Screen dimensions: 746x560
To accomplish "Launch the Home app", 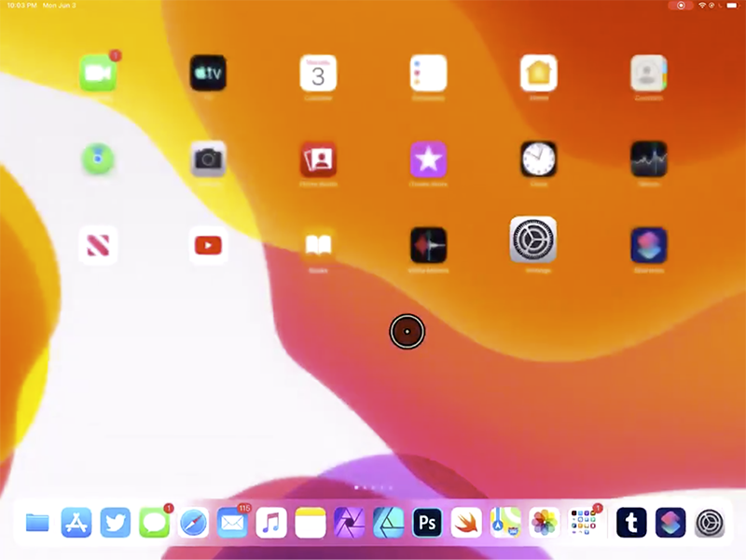I will tap(538, 74).
